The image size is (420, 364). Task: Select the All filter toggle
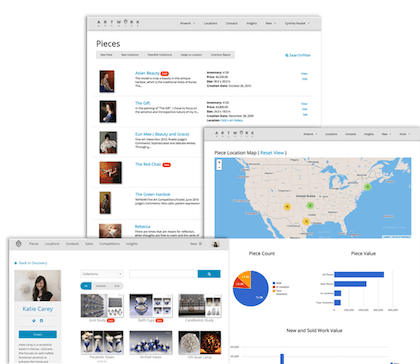tap(86, 286)
